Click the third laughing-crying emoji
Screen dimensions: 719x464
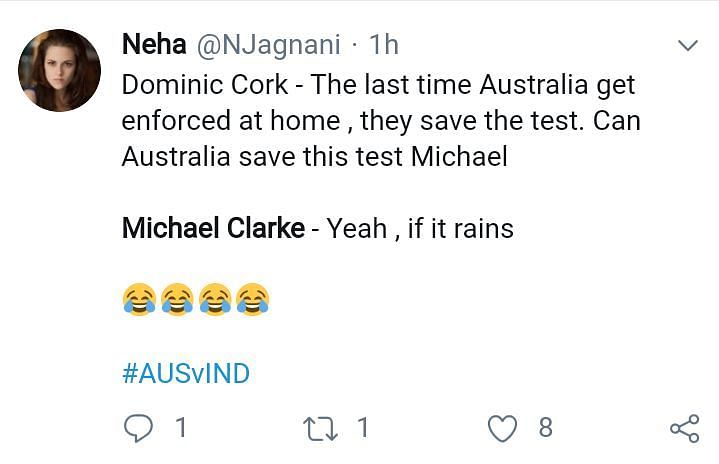(x=216, y=299)
